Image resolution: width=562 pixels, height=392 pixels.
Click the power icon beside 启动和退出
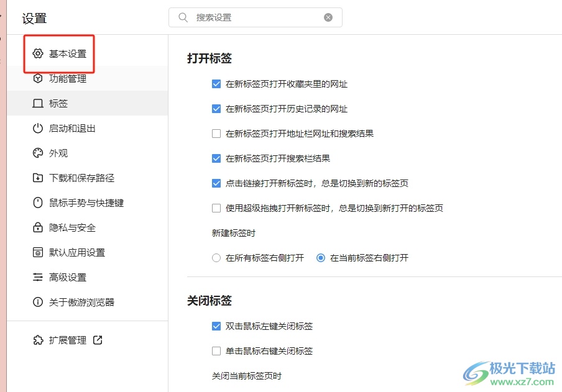[38, 128]
